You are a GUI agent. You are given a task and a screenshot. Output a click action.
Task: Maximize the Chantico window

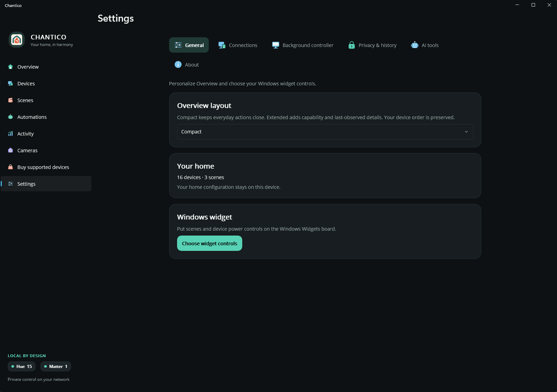click(533, 5)
